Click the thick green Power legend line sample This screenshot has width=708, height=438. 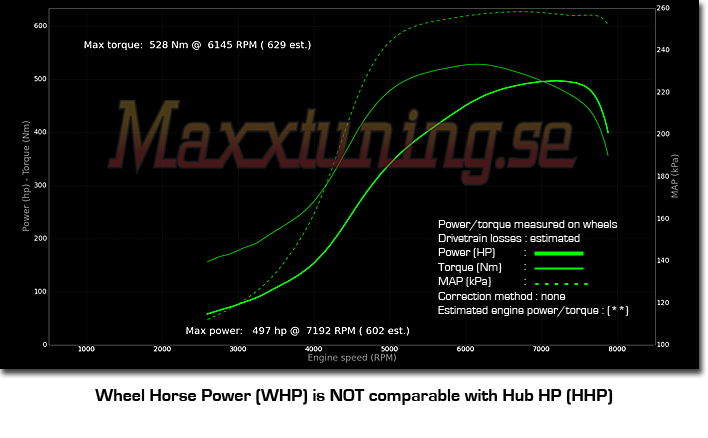pyautogui.click(x=559, y=254)
